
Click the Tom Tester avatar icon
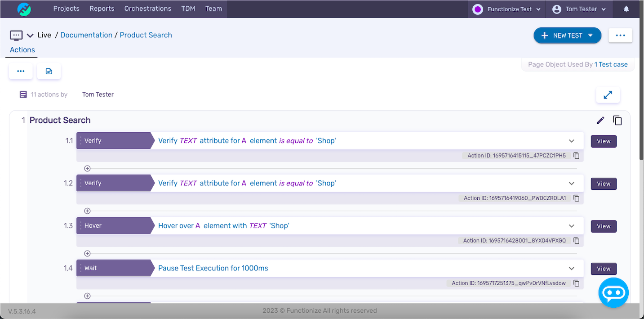pyautogui.click(x=557, y=9)
